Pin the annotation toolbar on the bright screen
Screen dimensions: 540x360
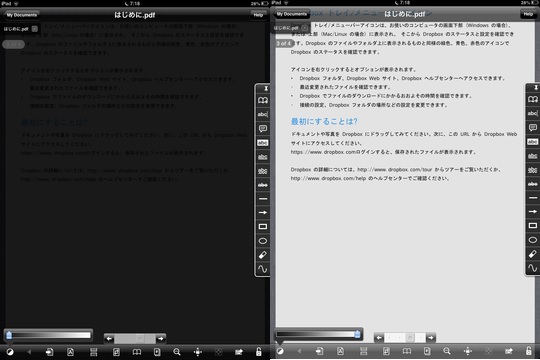[x=536, y=88]
